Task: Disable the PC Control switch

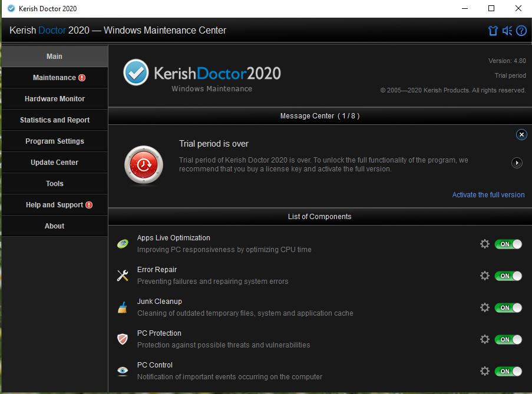Action: click(x=508, y=372)
